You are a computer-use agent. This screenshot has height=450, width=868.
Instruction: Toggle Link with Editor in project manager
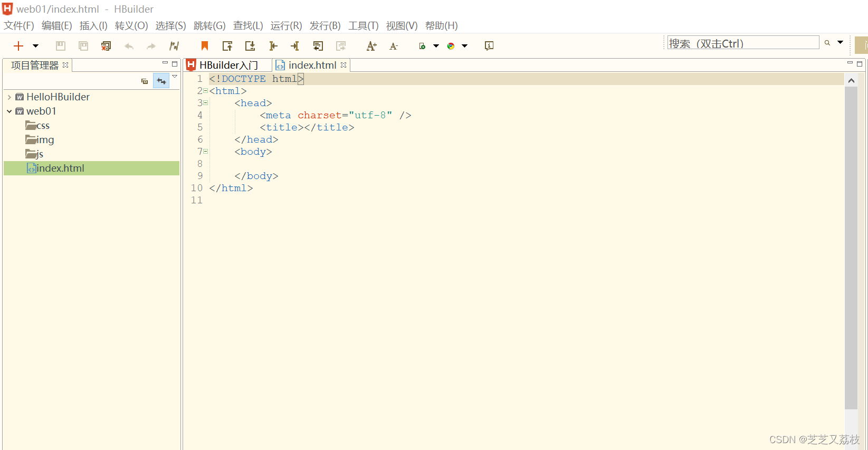pyautogui.click(x=161, y=81)
